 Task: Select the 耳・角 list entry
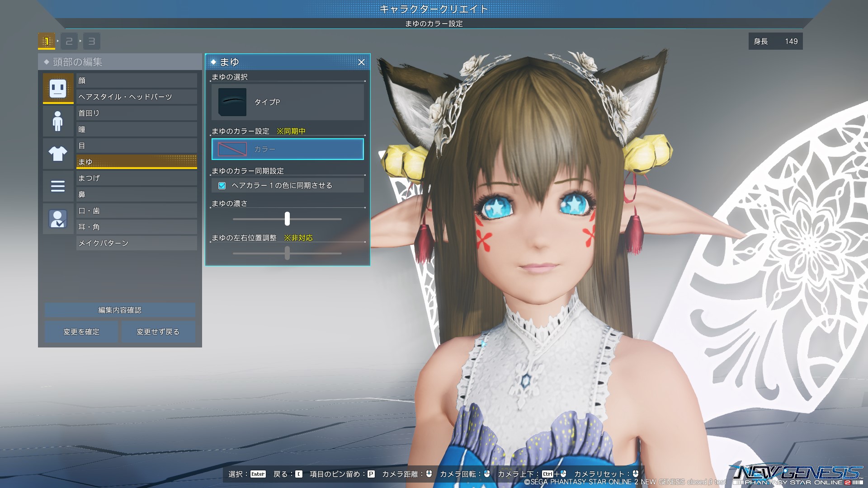[137, 227]
